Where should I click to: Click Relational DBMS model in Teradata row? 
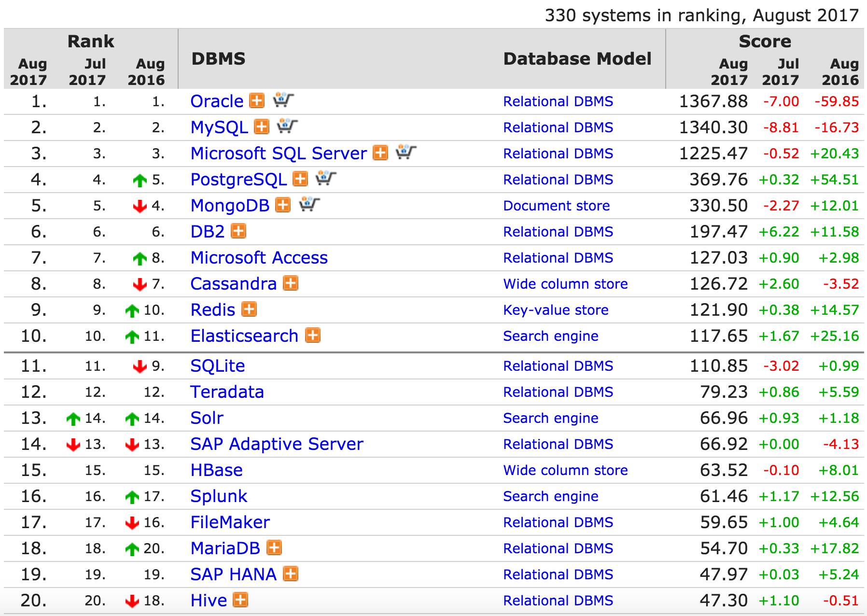click(558, 392)
